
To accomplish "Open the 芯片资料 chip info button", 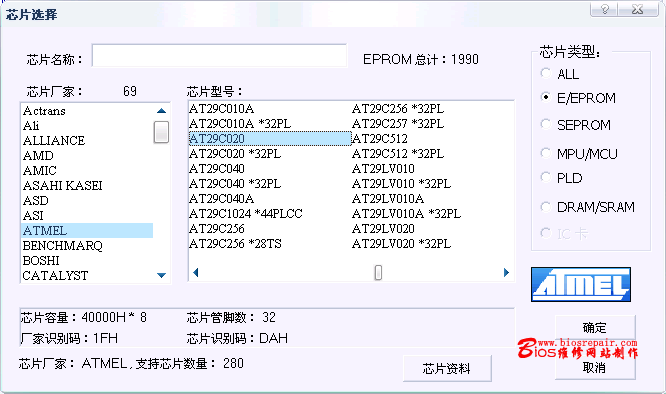I will click(447, 368).
